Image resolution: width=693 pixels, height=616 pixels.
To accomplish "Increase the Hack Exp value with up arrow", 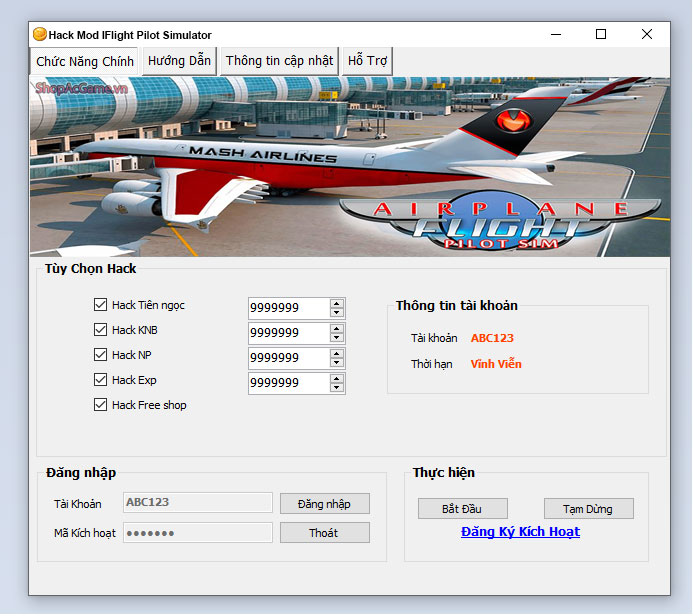I will (337, 379).
